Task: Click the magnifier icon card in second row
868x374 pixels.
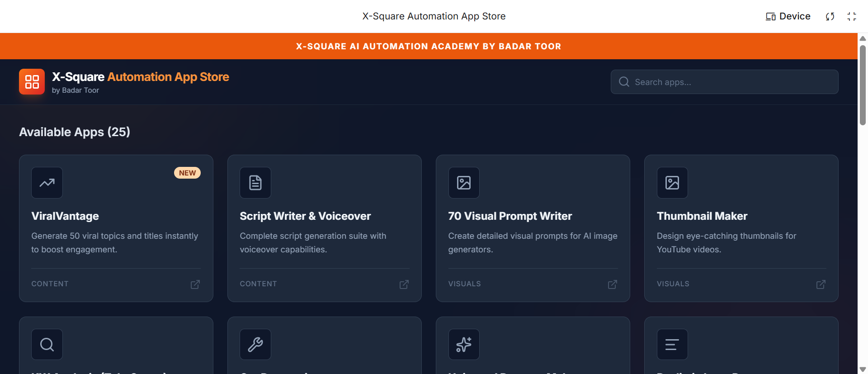Action: coord(47,345)
